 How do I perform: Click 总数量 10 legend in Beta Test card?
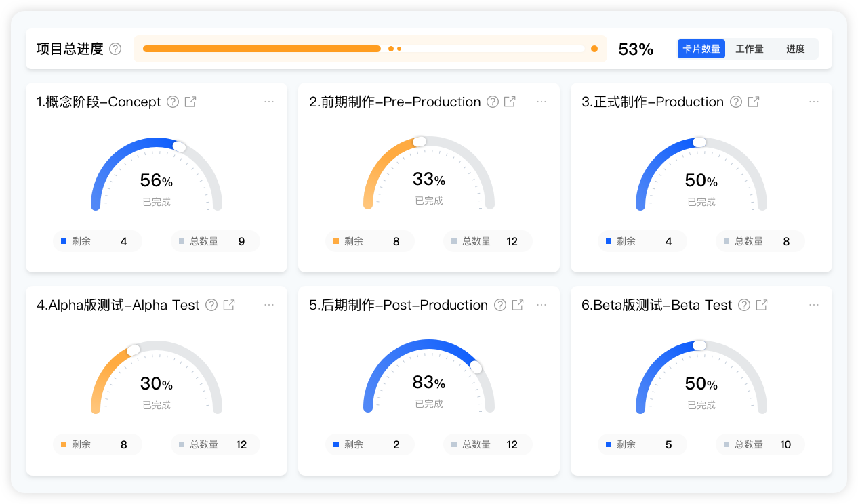760,444
